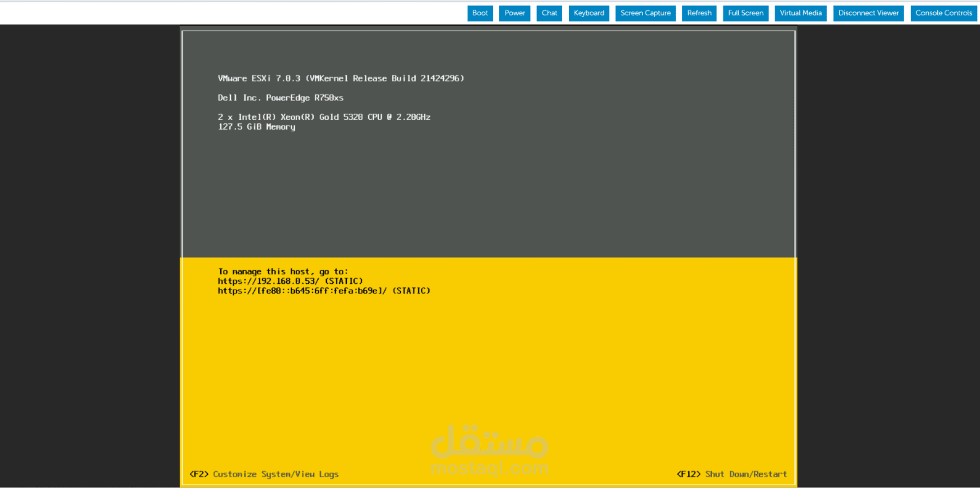The height and width of the screenshot is (488, 980).
Task: Click the F2 Customize System/View Logs text
Action: (264, 474)
